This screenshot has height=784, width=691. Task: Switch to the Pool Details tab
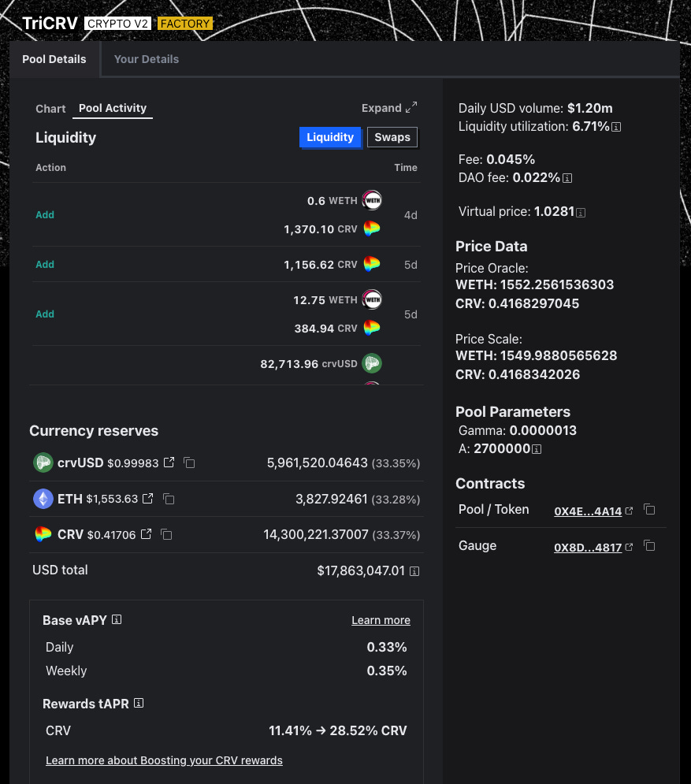54,59
